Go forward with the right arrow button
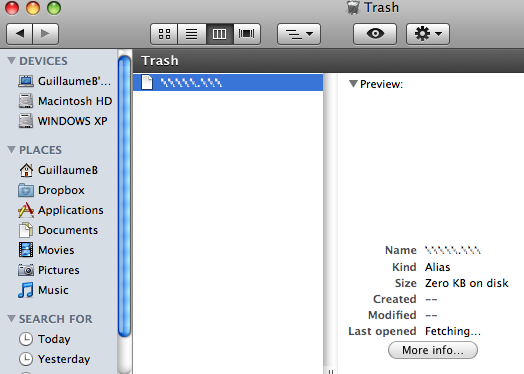 coord(45,34)
